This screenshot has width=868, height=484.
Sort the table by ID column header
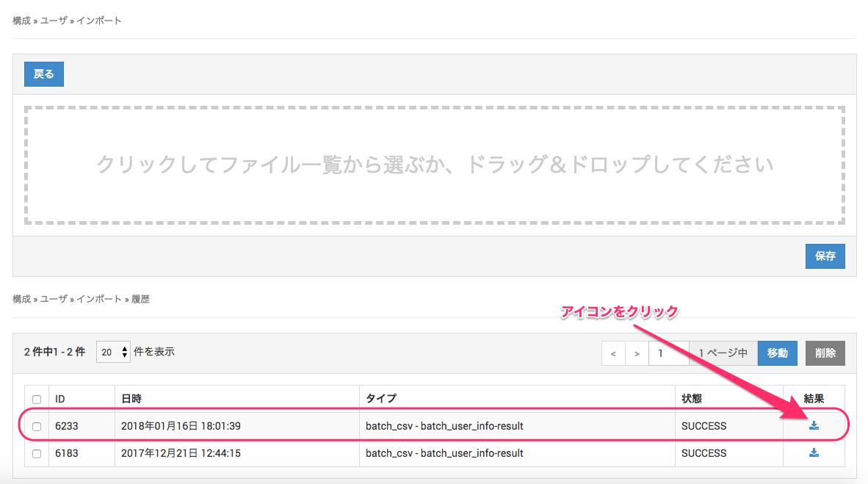pyautogui.click(x=61, y=399)
